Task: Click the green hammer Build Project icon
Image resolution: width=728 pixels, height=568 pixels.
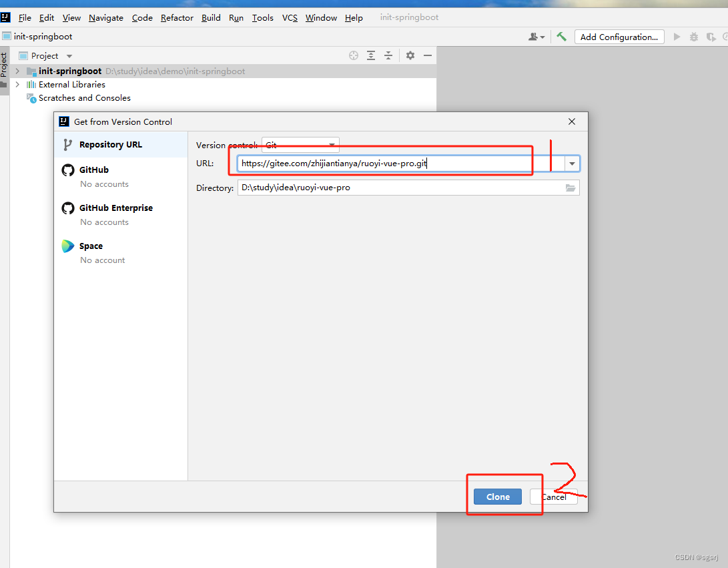Action: (x=561, y=37)
